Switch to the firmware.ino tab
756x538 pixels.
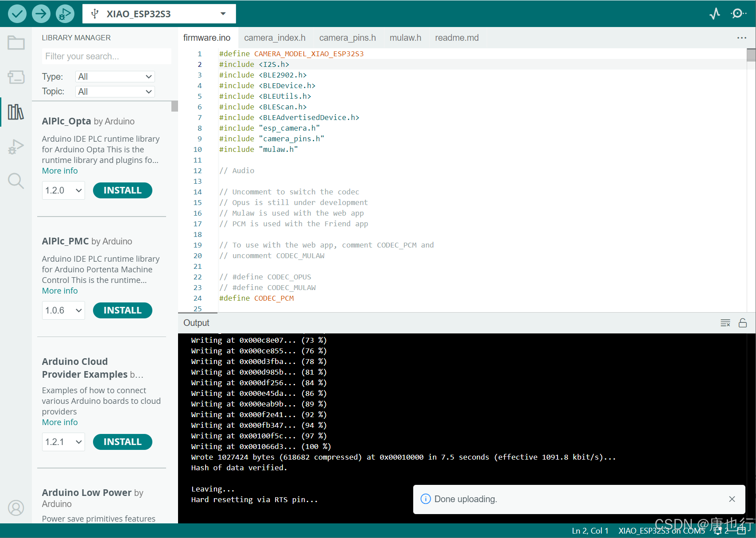coord(207,38)
